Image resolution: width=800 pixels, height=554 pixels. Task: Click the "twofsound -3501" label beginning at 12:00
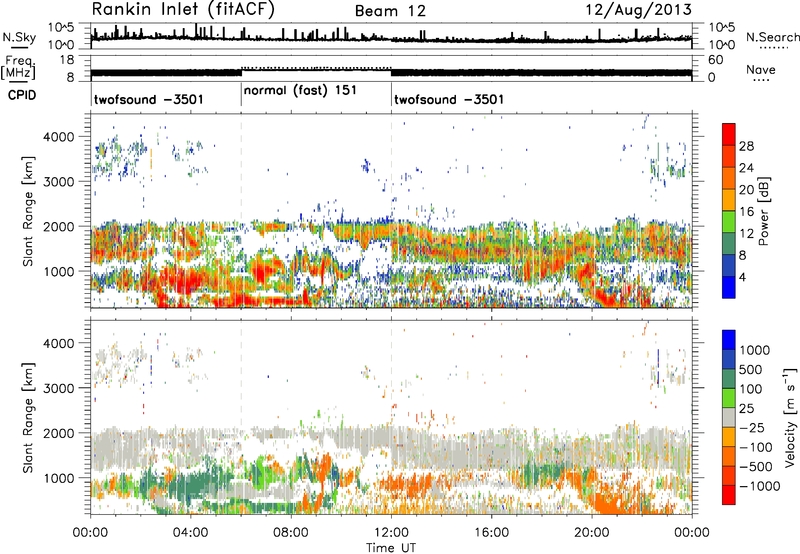coord(449,99)
